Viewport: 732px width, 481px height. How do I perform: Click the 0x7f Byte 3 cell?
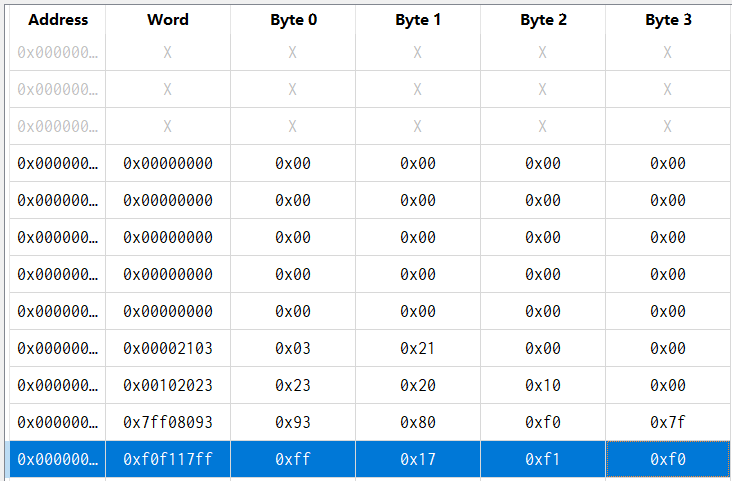pos(668,422)
